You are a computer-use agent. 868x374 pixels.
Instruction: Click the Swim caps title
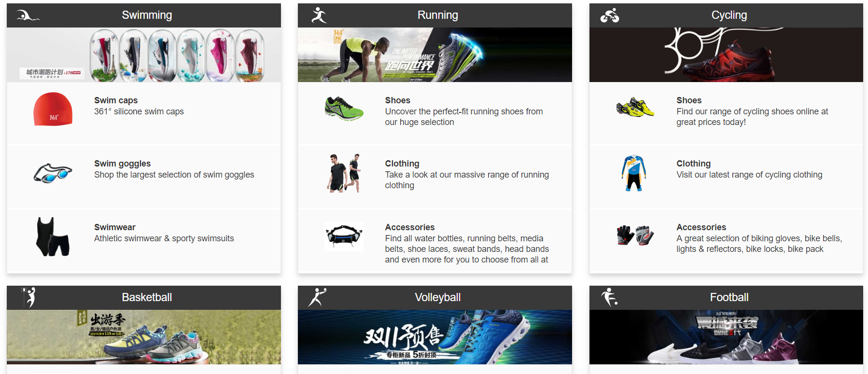coord(116,100)
